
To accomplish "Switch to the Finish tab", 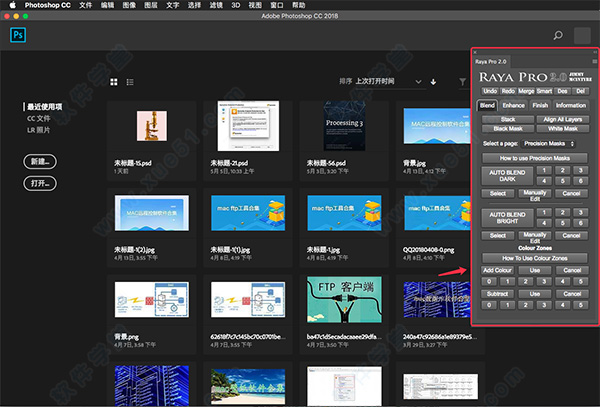I will pos(540,105).
